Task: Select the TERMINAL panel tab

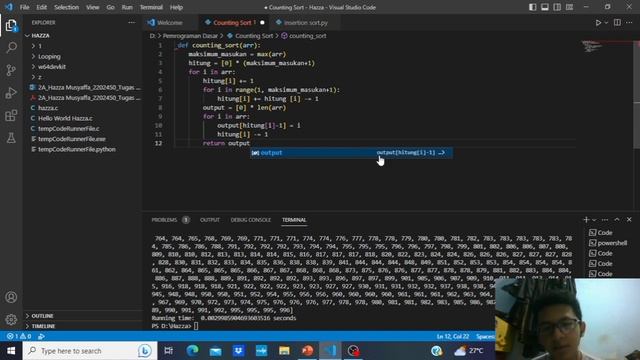Action: tap(294, 220)
